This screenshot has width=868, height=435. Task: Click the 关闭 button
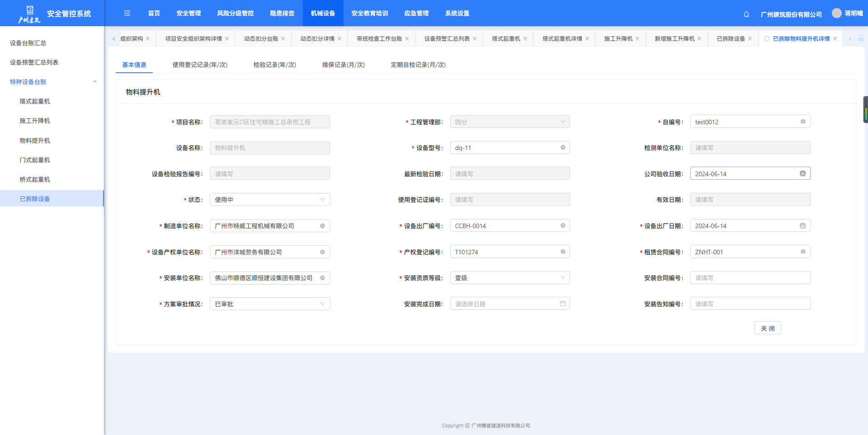pyautogui.click(x=767, y=328)
